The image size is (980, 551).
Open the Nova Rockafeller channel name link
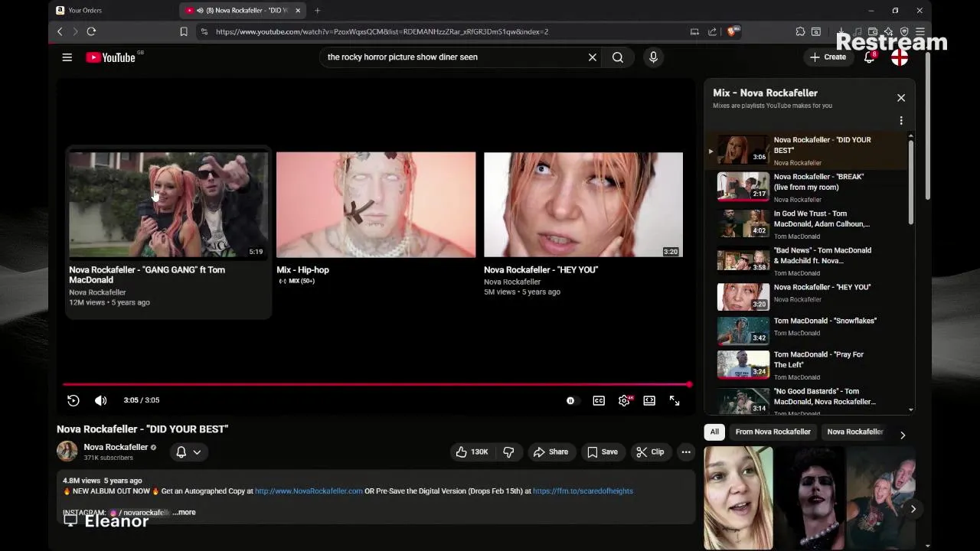pos(116,447)
